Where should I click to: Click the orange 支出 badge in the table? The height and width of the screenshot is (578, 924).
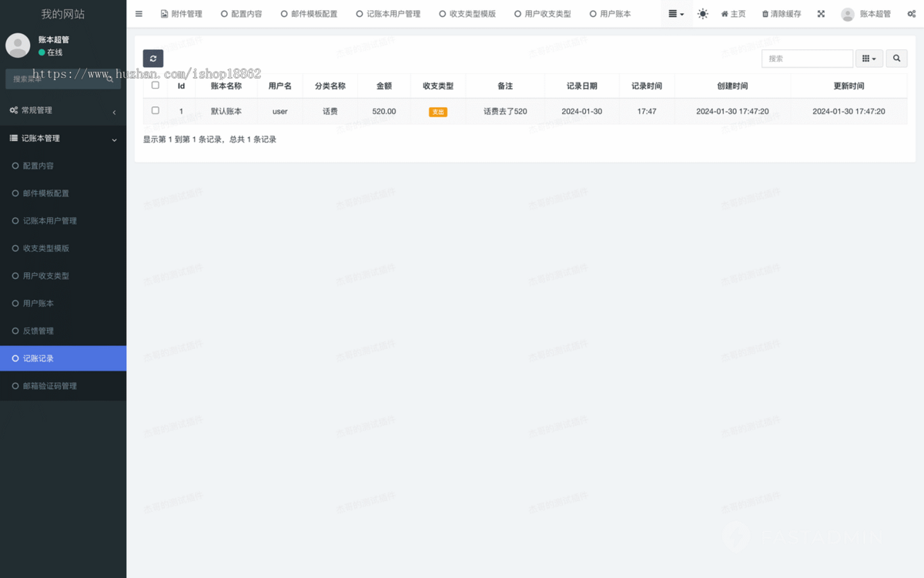[x=437, y=111]
